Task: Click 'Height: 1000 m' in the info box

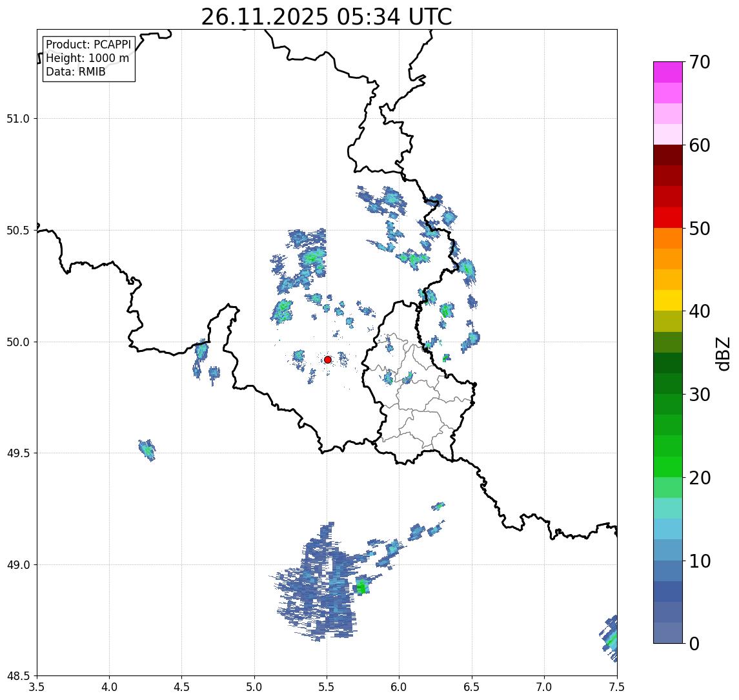Action: 87,58
